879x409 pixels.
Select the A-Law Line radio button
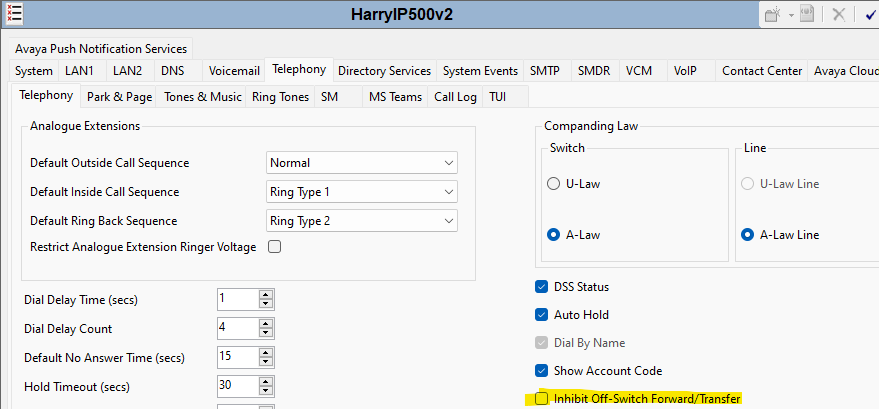(747, 235)
